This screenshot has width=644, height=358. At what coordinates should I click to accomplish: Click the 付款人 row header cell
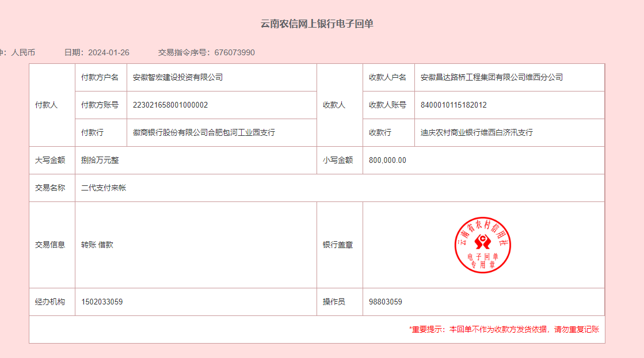coord(47,105)
